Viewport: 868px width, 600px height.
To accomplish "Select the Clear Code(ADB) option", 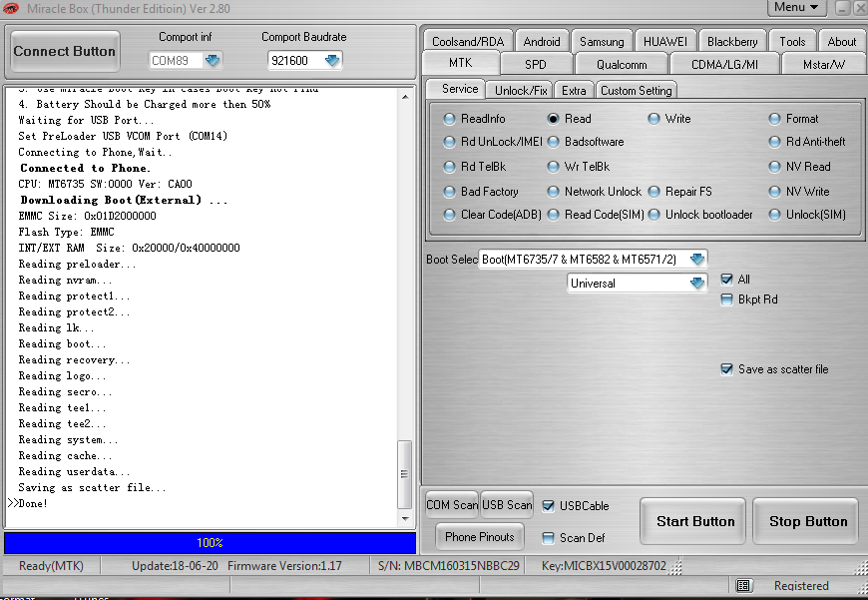I will [x=450, y=215].
